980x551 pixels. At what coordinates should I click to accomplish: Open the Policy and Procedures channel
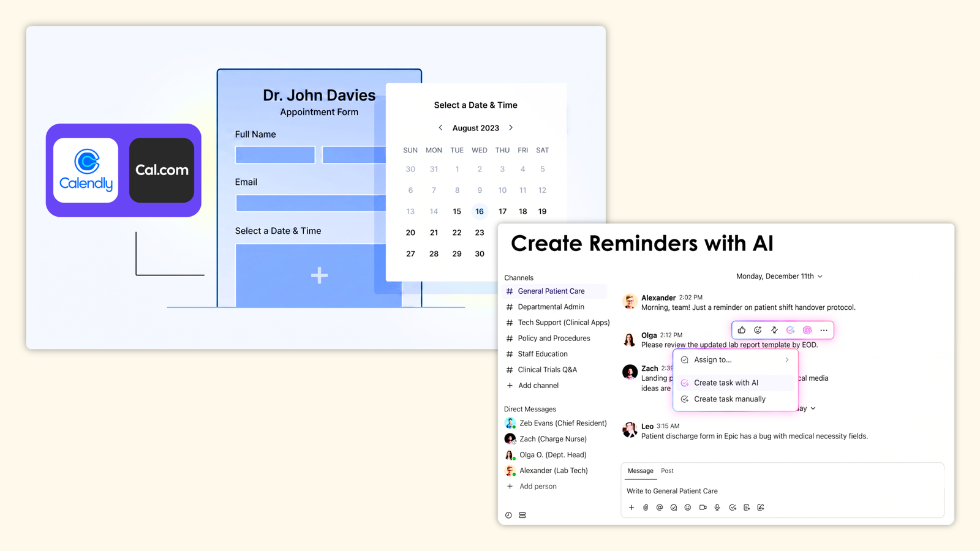554,339
